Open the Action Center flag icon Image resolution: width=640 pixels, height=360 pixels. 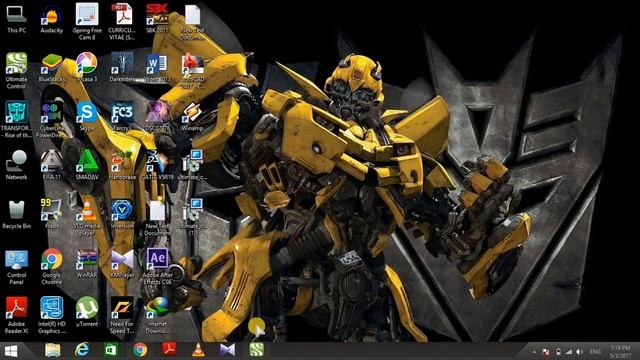(545, 352)
